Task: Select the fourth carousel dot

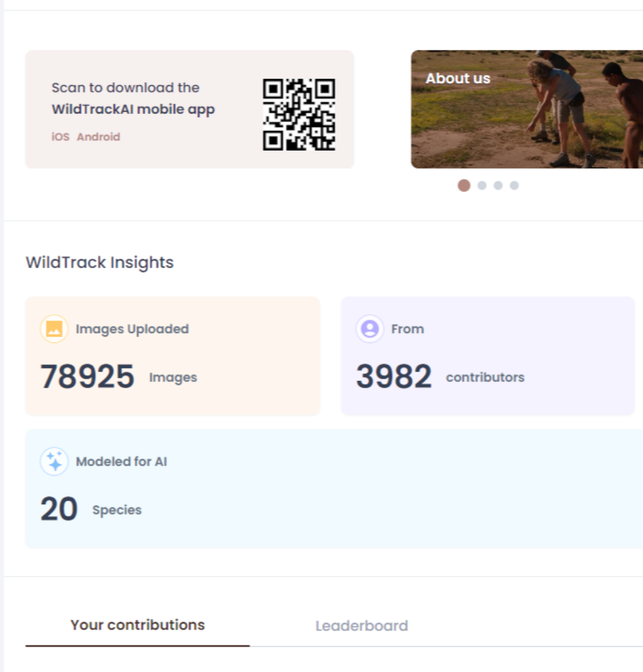Action: 514,186
